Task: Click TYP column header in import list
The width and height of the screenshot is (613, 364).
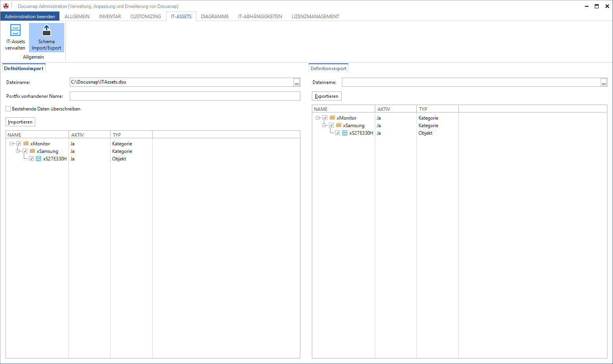Action: point(131,135)
